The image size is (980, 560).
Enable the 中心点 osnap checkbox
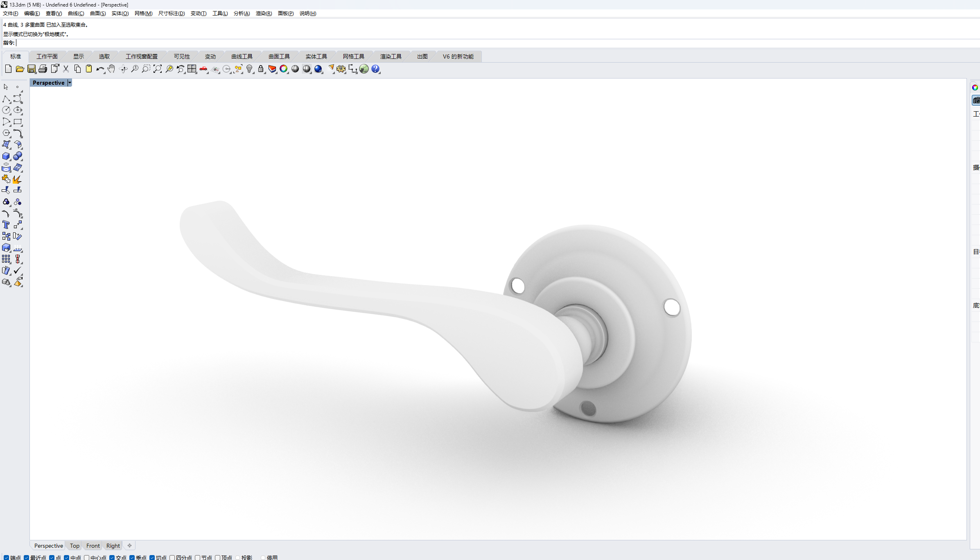(x=86, y=557)
